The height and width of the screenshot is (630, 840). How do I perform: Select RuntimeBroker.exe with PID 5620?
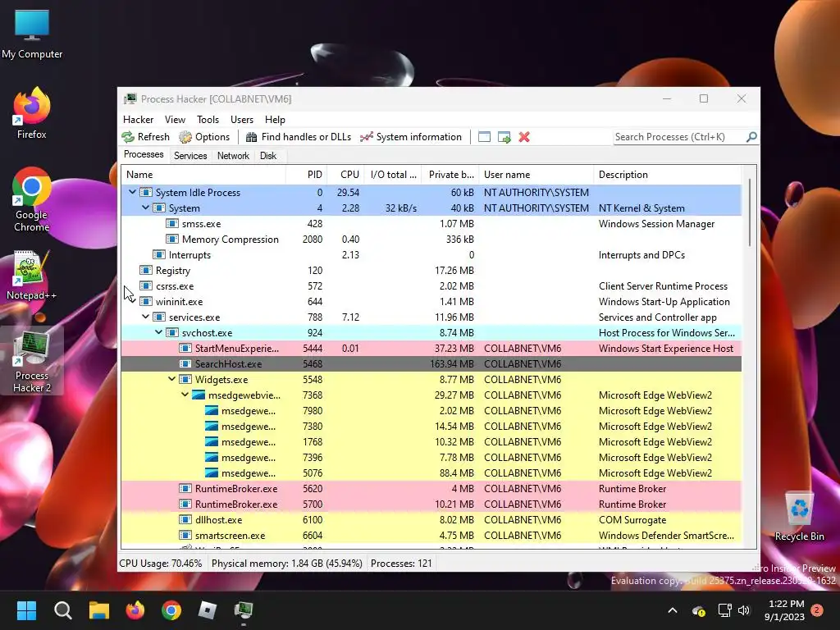click(431, 489)
